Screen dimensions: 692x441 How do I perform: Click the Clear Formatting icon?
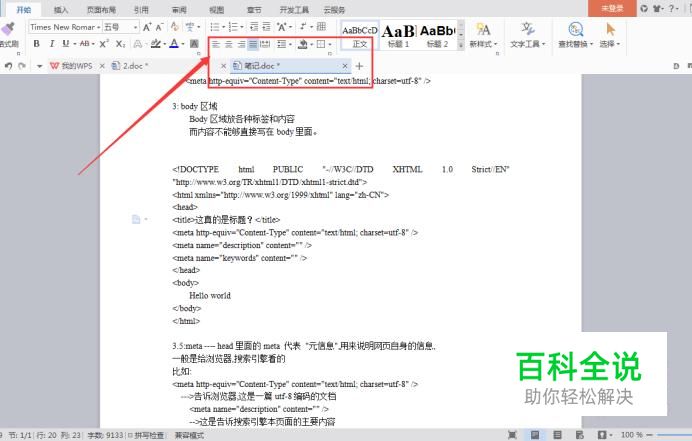pyautogui.click(x=175, y=27)
